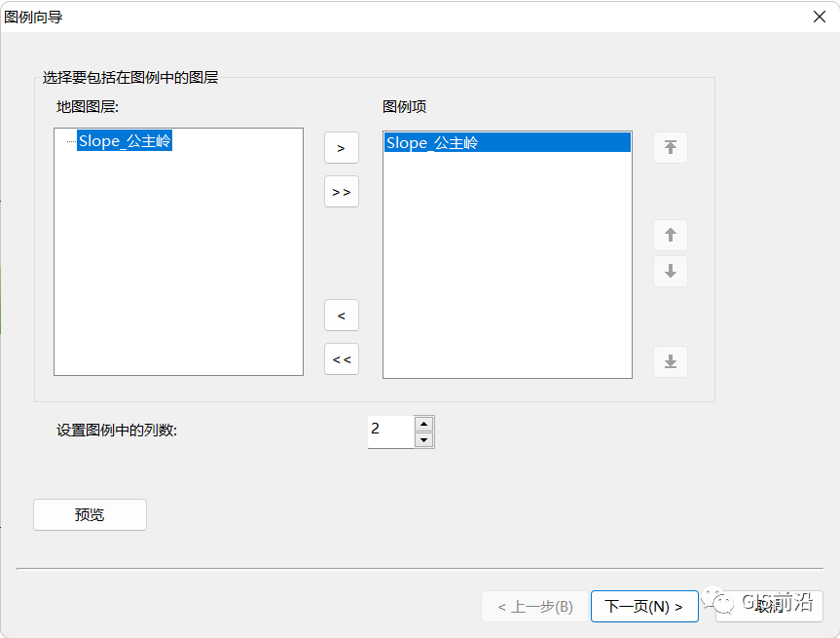Decrease the legend column count
840x638 pixels.
click(x=423, y=440)
